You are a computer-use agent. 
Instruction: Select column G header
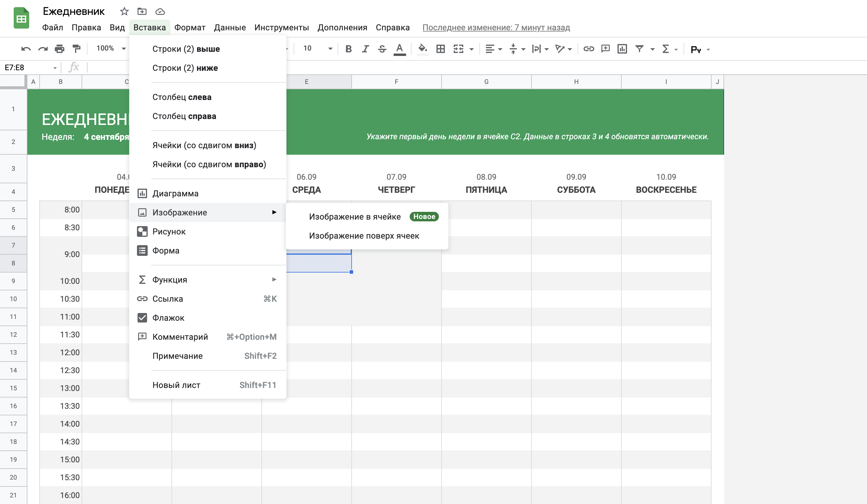[x=486, y=82]
